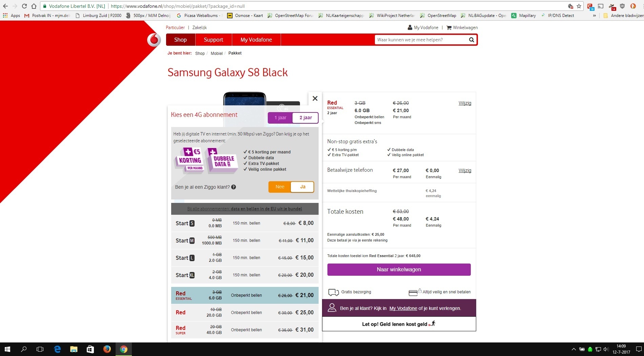The height and width of the screenshot is (356, 644).
Task: Open the Apps bookmarks shortcut
Action: pos(12,16)
